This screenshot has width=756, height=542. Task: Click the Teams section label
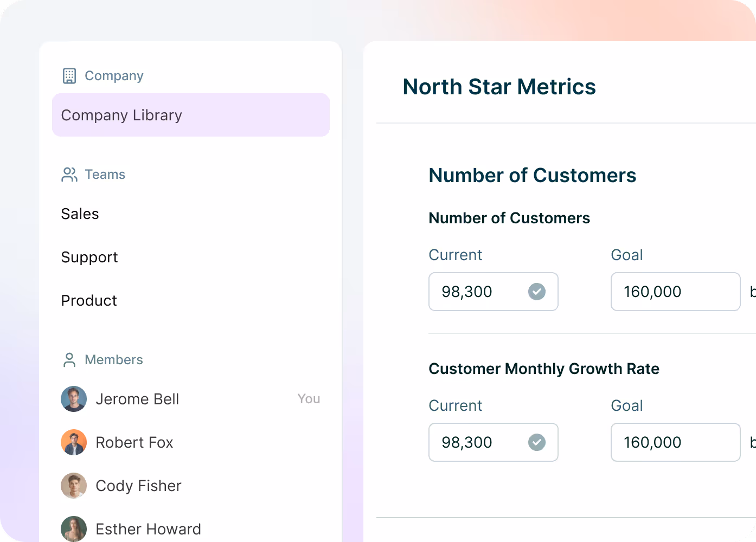(x=105, y=175)
